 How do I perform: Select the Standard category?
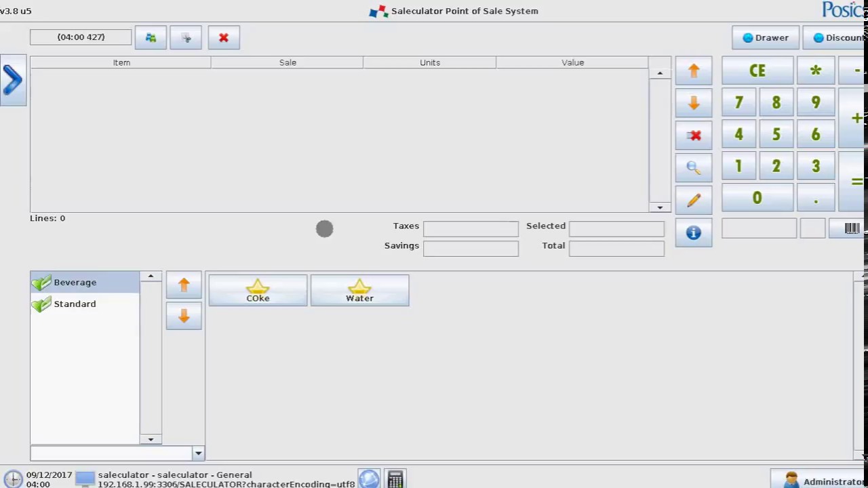pyautogui.click(x=85, y=304)
